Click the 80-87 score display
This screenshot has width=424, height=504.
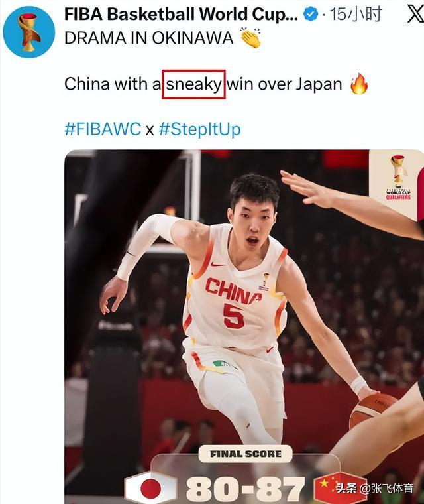245,490
